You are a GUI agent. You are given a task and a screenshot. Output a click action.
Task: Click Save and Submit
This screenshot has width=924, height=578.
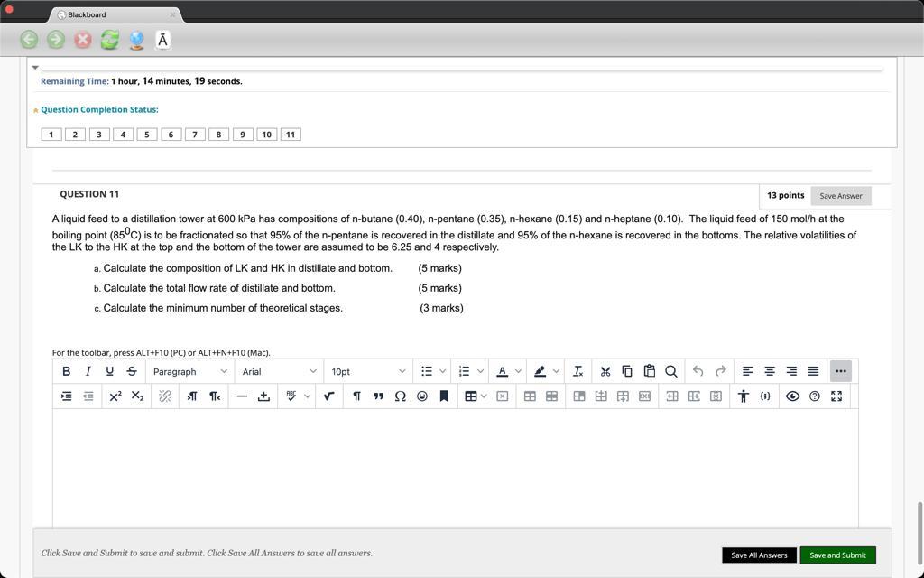[837, 555]
